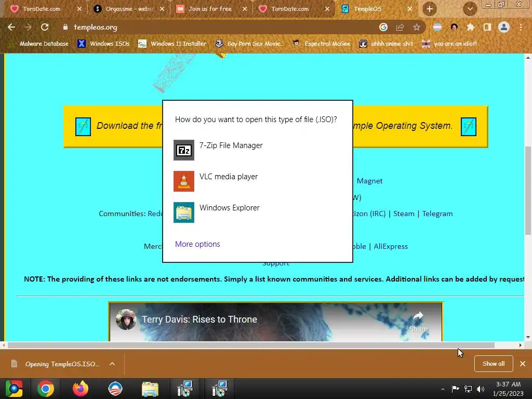Click the Action Center flag tray icon
Screen dimensions: 532x399
click(x=455, y=389)
